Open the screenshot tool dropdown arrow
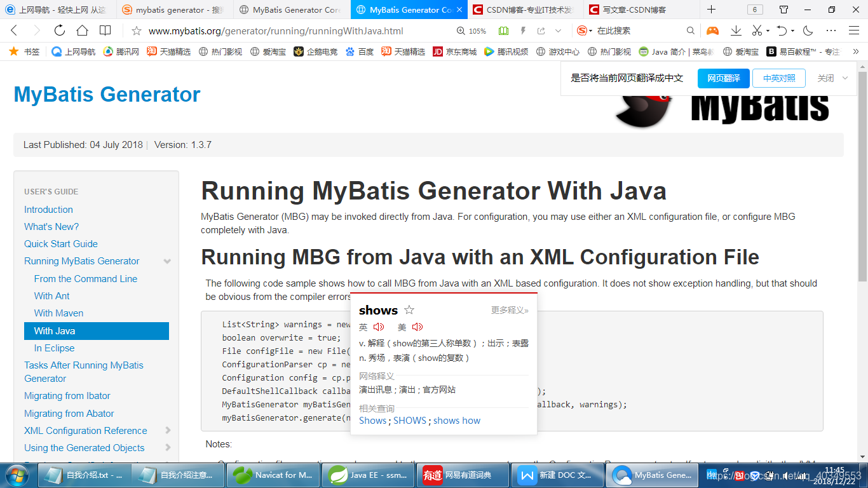The width and height of the screenshot is (868, 488). (768, 31)
